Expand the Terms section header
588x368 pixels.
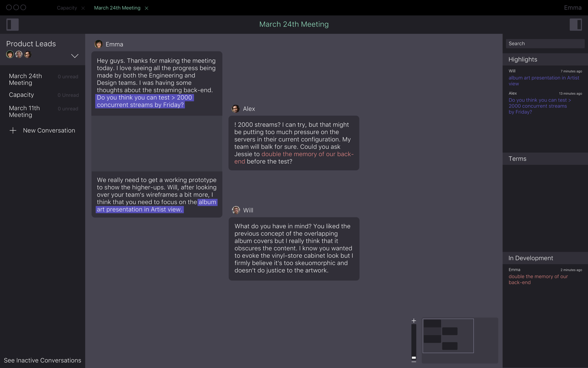coord(517,159)
